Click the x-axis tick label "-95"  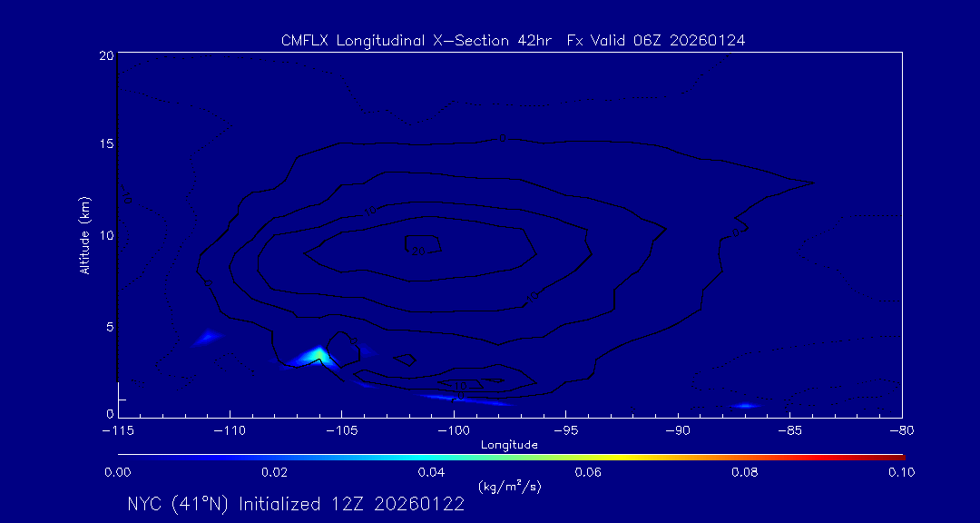(x=565, y=431)
